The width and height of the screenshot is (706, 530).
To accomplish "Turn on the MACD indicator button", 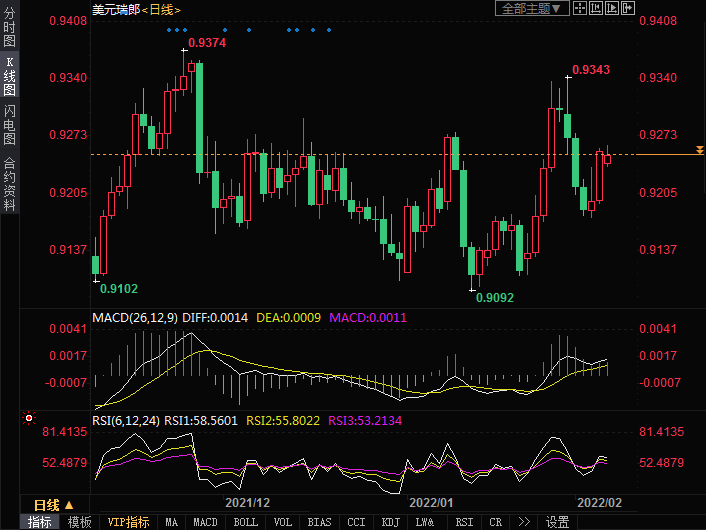I will pos(205,522).
